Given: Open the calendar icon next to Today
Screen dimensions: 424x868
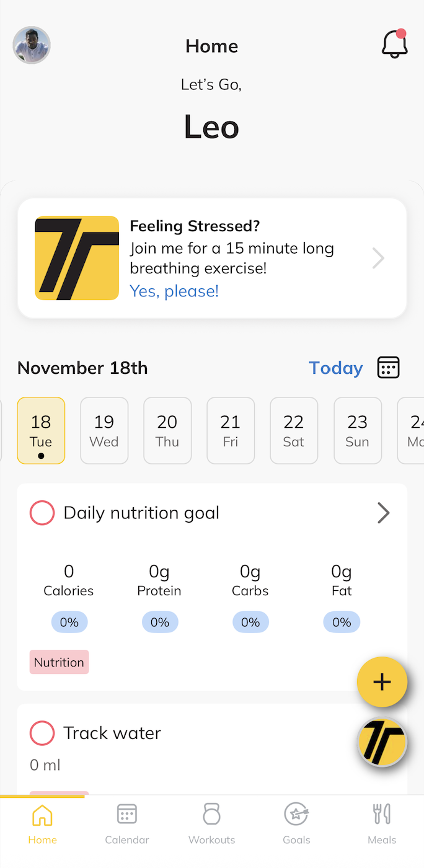Looking at the screenshot, I should pyautogui.click(x=388, y=368).
